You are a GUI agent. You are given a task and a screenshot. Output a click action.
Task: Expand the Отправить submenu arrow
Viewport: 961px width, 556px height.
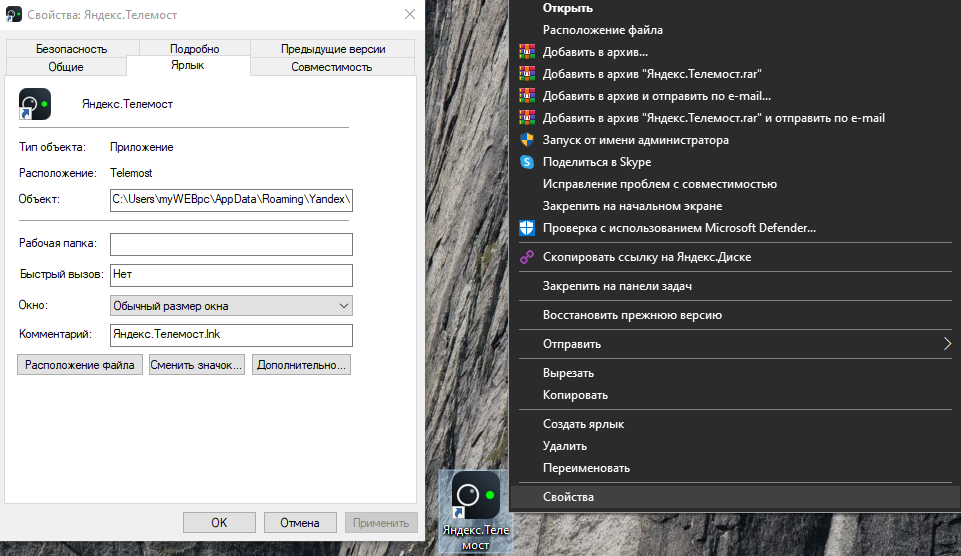947,344
